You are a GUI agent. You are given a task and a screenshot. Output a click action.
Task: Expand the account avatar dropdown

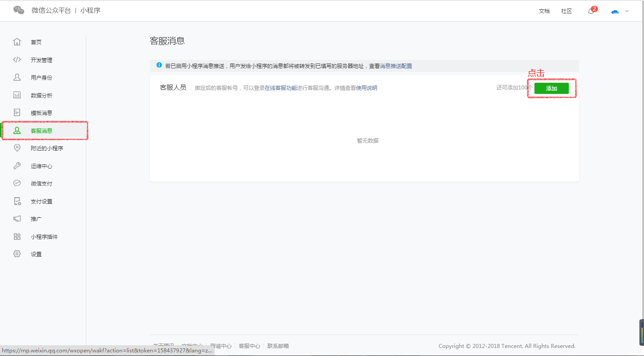click(x=619, y=11)
